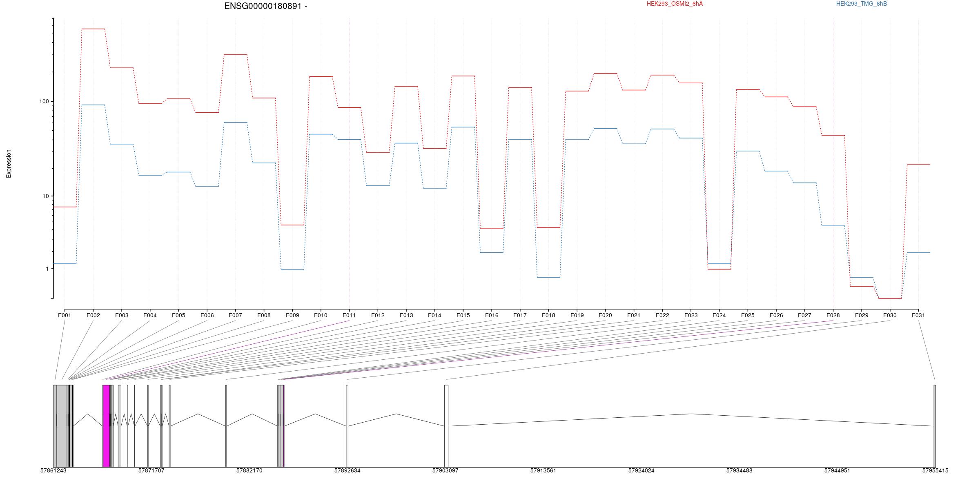Click exon label E013
Viewport: 980px width, 490px height.
(406, 315)
